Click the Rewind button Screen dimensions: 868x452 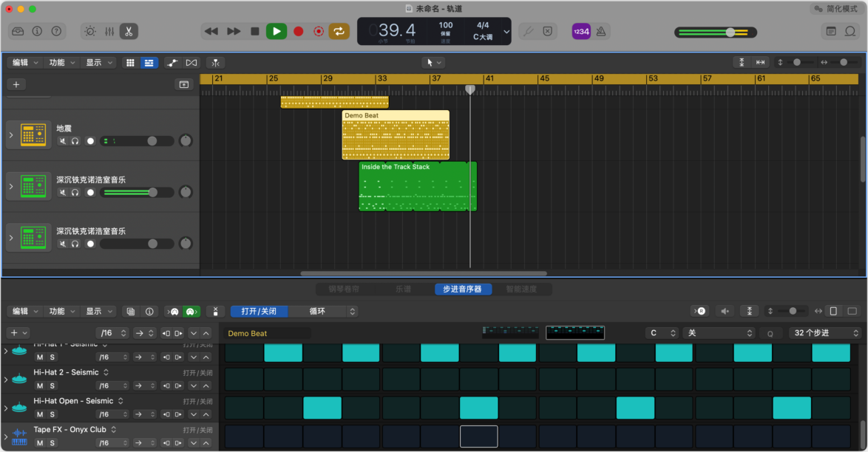(211, 32)
